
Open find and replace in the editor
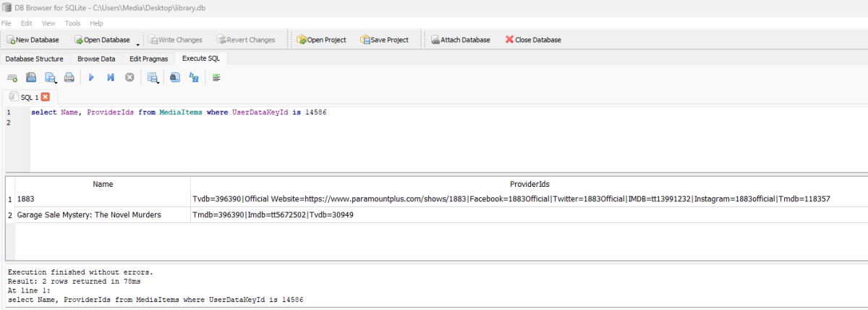pyautogui.click(x=193, y=77)
